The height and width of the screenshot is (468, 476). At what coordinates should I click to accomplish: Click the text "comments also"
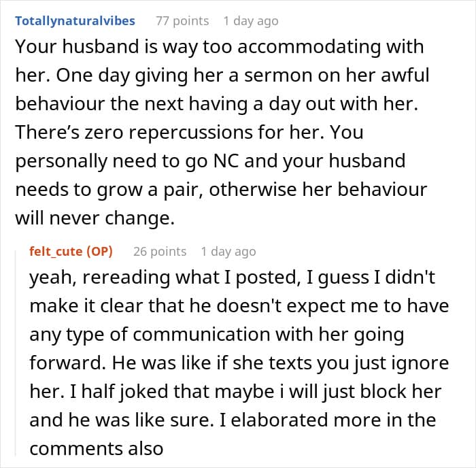[96, 449]
